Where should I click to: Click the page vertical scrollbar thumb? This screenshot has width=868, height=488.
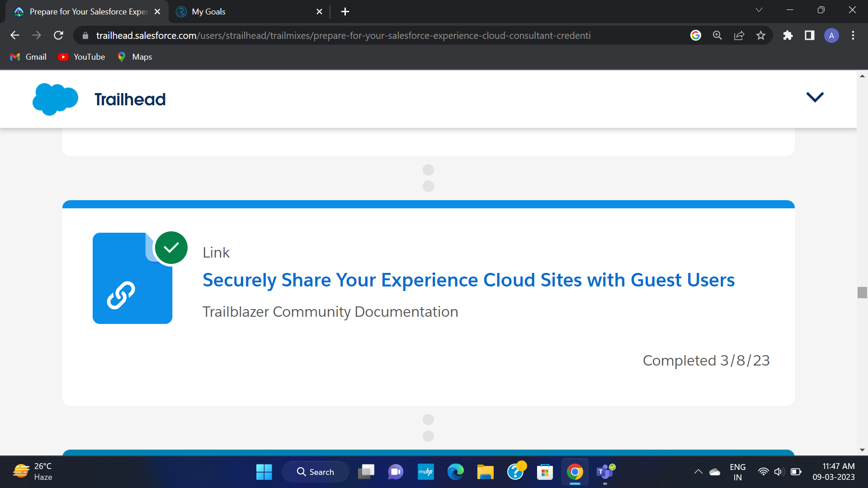coord(862,292)
